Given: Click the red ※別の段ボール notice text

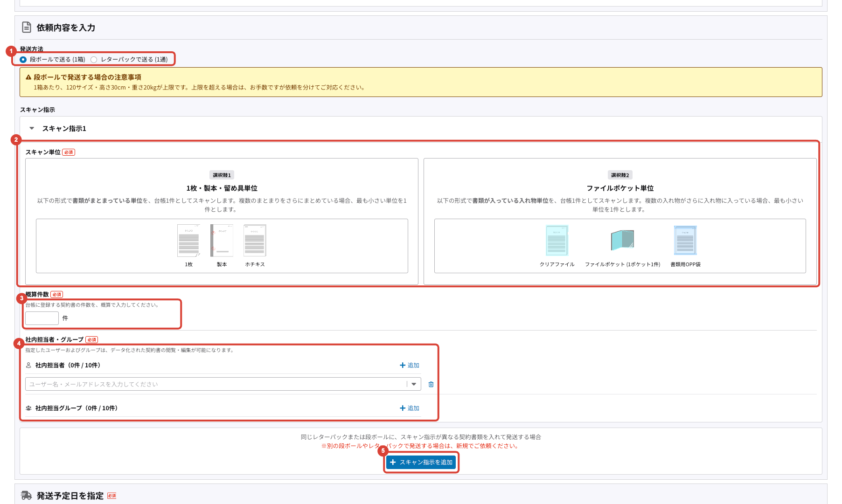Looking at the screenshot, I should (x=420, y=446).
